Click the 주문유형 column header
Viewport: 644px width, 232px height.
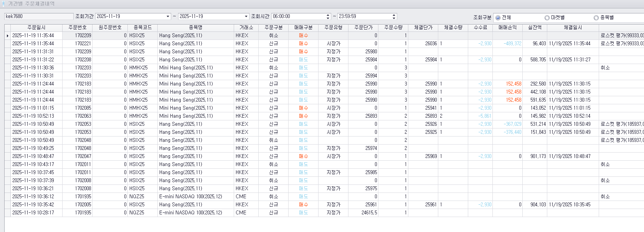point(334,28)
